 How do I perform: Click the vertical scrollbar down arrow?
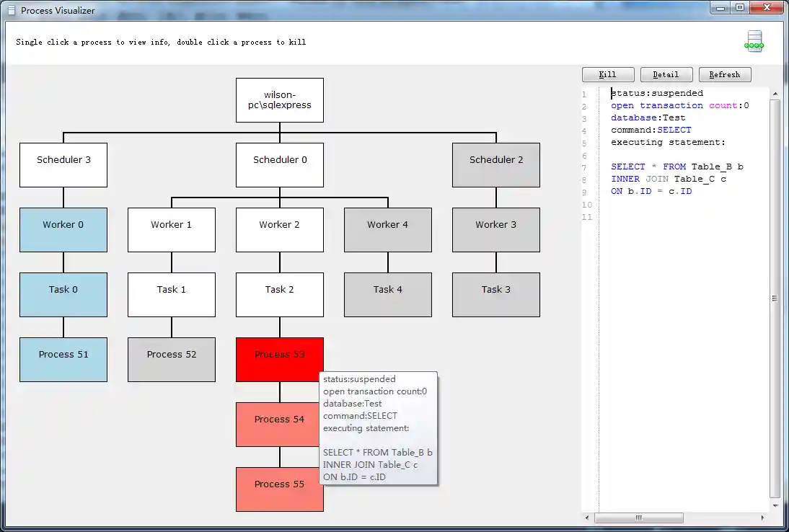777,504
